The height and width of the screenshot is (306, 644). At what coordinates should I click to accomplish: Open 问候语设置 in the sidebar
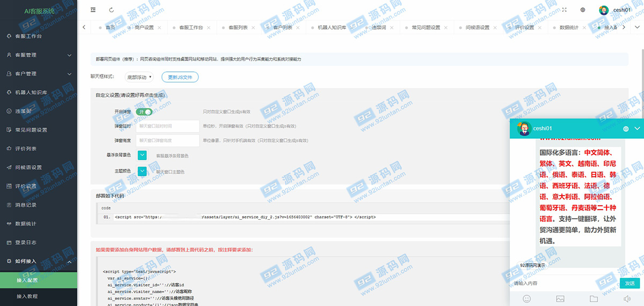tap(39, 167)
